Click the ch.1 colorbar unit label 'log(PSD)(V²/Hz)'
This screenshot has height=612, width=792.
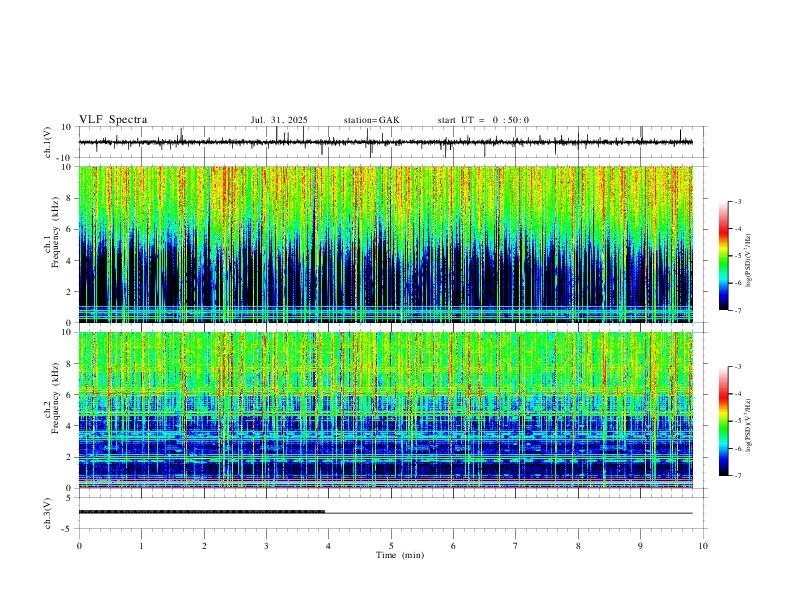click(x=748, y=260)
